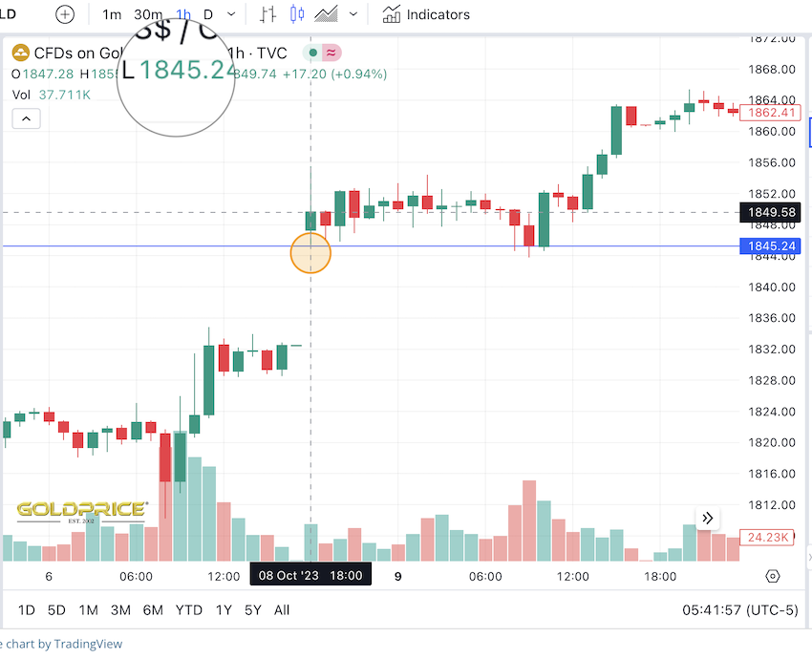Click the scroll to latest bar arrows
This screenshot has width=812, height=659.
tap(708, 518)
